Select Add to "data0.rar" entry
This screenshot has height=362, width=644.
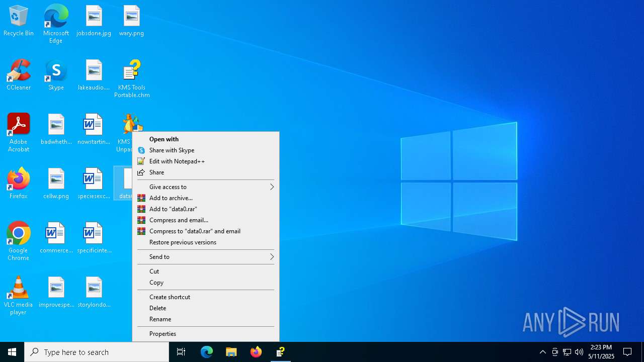point(206,209)
